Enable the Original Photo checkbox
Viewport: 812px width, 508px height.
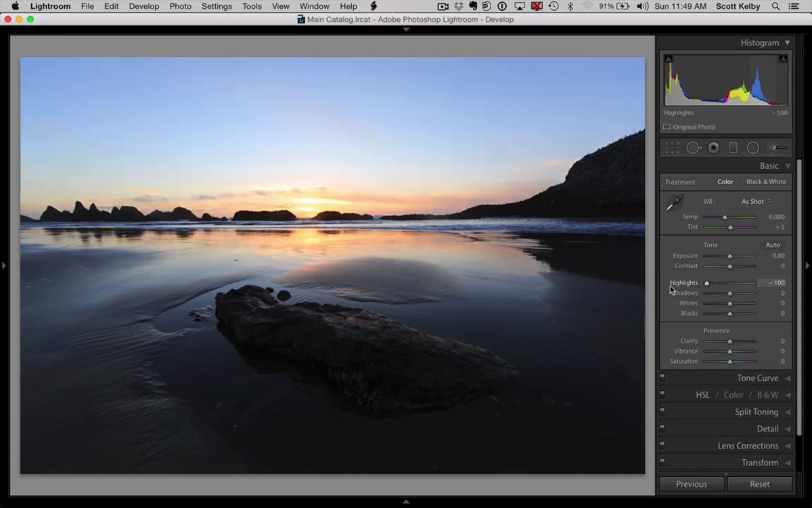coord(667,127)
